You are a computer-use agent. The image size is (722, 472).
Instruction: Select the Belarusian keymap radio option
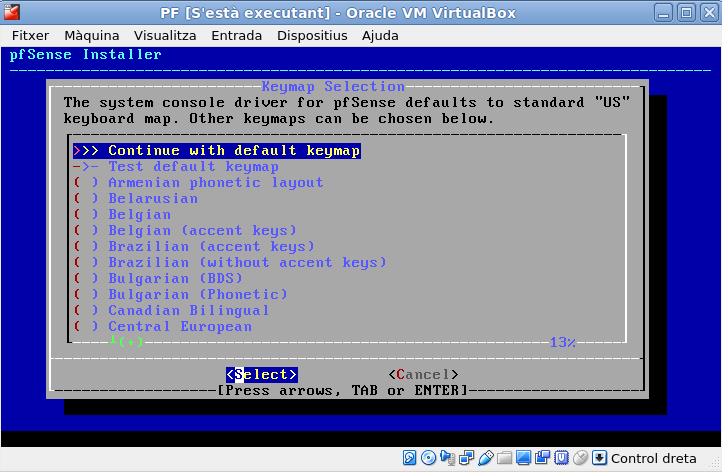pos(135,198)
